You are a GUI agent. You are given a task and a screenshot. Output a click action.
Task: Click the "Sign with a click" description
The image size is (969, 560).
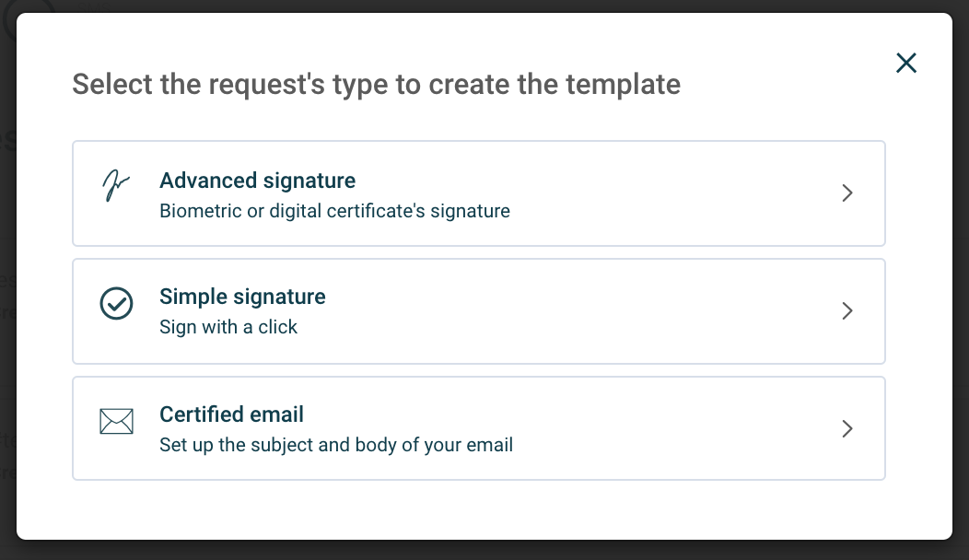click(228, 327)
